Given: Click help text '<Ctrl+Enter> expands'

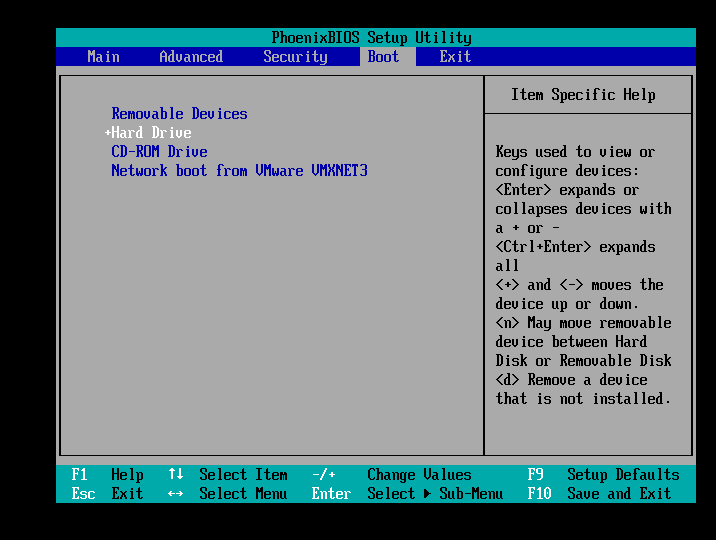Looking at the screenshot, I should (x=575, y=247).
